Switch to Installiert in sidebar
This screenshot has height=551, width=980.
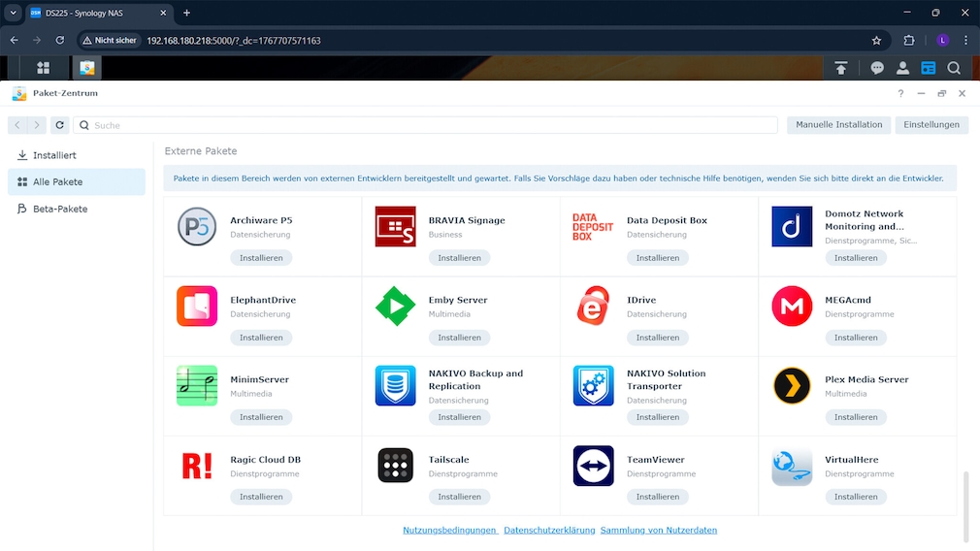(x=54, y=155)
